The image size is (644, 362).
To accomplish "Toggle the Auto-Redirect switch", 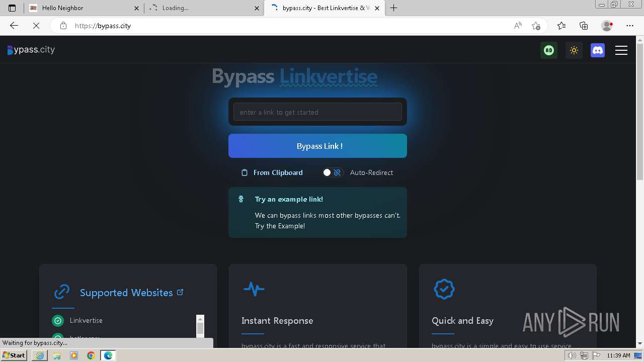I will tap(332, 172).
